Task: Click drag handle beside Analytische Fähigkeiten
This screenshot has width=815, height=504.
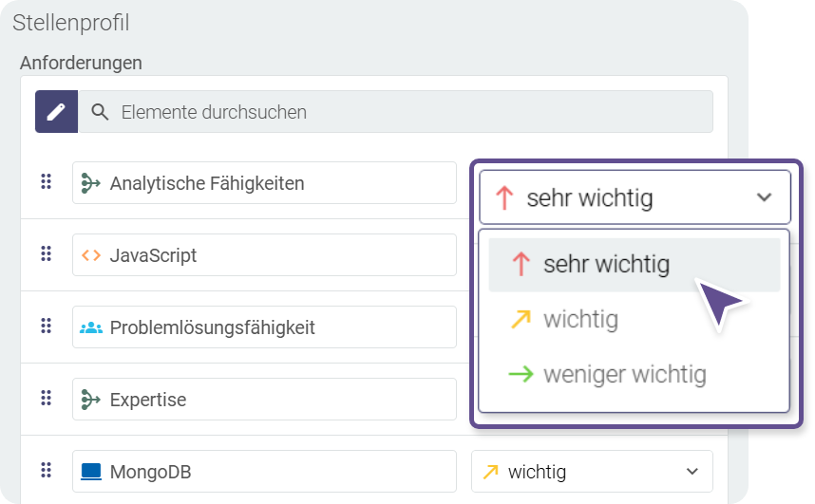Action: (x=46, y=182)
